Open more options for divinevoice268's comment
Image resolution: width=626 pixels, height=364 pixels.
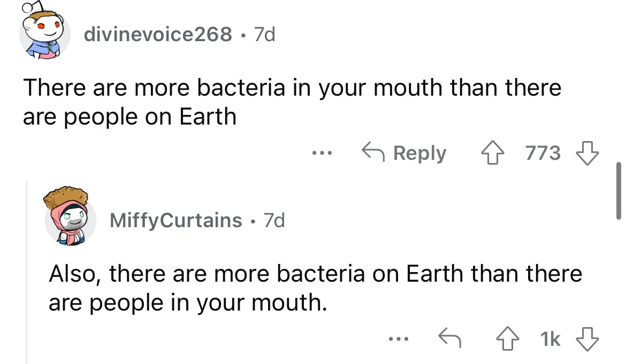coord(322,153)
